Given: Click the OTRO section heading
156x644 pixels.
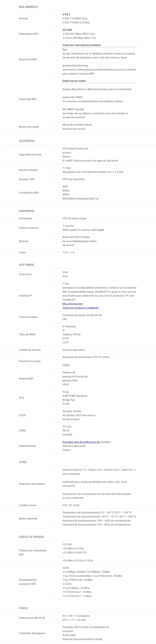Looking at the screenshot, I should coord(23,462).
